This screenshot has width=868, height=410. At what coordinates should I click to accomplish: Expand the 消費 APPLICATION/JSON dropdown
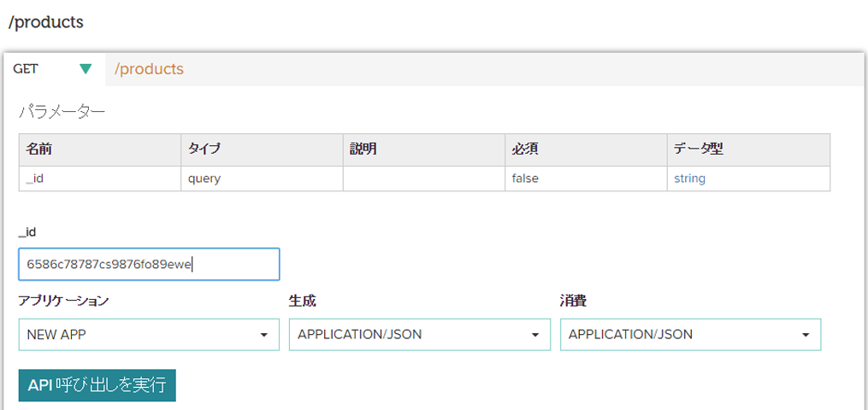coord(690,335)
